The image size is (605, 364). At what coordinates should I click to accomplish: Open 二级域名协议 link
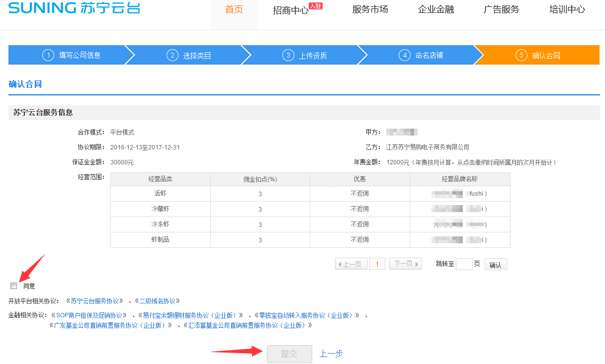157,301
